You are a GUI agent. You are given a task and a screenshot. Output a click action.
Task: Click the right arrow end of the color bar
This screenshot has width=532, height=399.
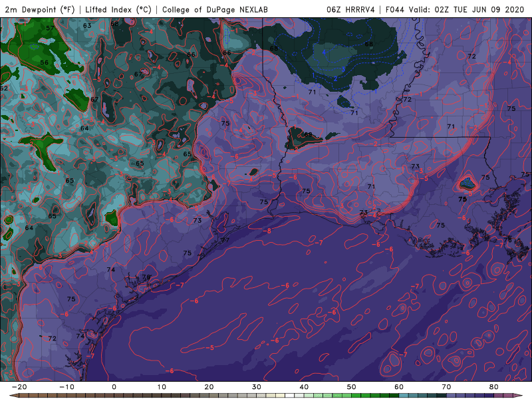(519, 396)
